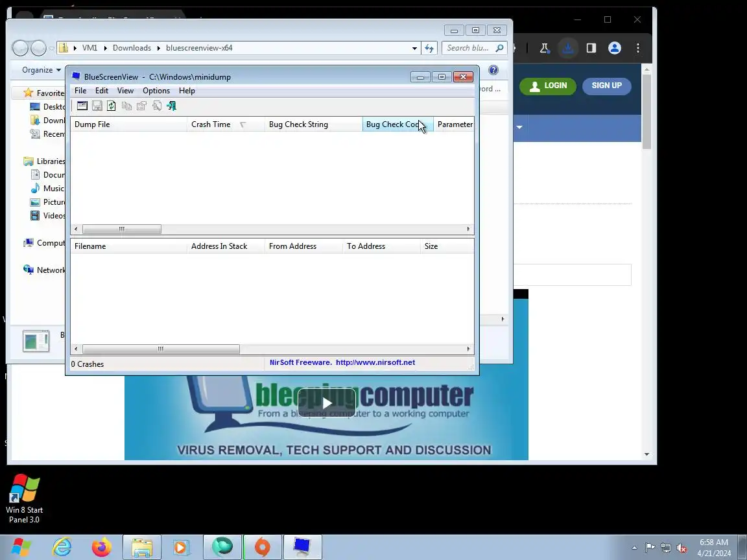Open the nirsoft.net link in status bar
The width and height of the screenshot is (747, 560).
point(375,362)
